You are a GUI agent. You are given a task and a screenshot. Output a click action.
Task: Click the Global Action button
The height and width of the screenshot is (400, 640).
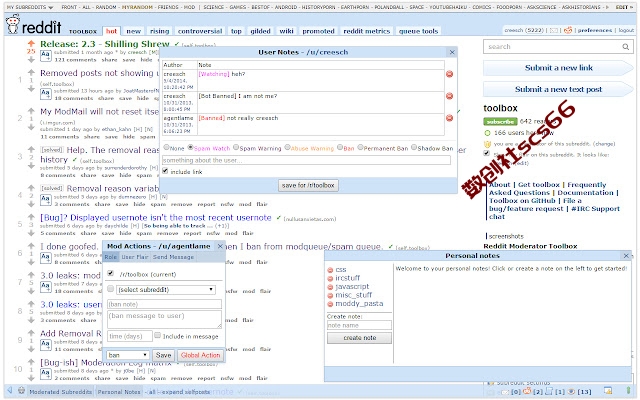[200, 355]
